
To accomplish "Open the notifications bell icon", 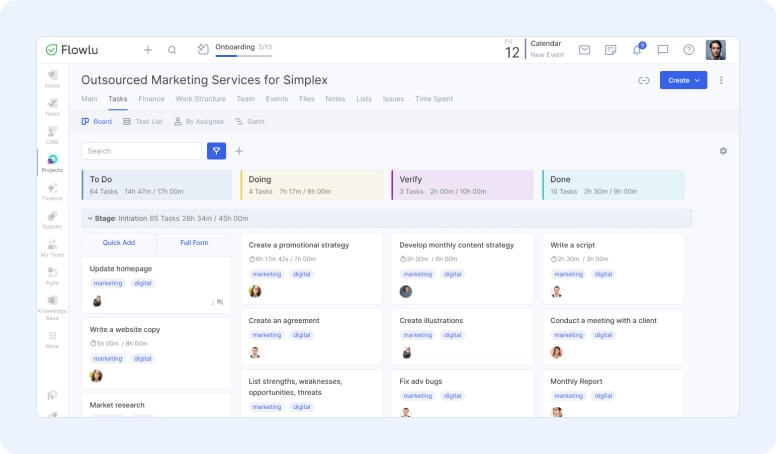I will (637, 50).
